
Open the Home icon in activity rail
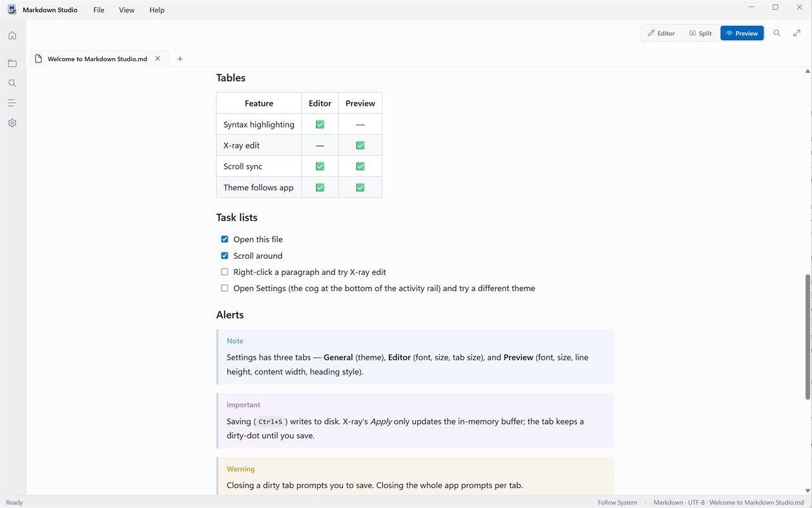pos(12,36)
